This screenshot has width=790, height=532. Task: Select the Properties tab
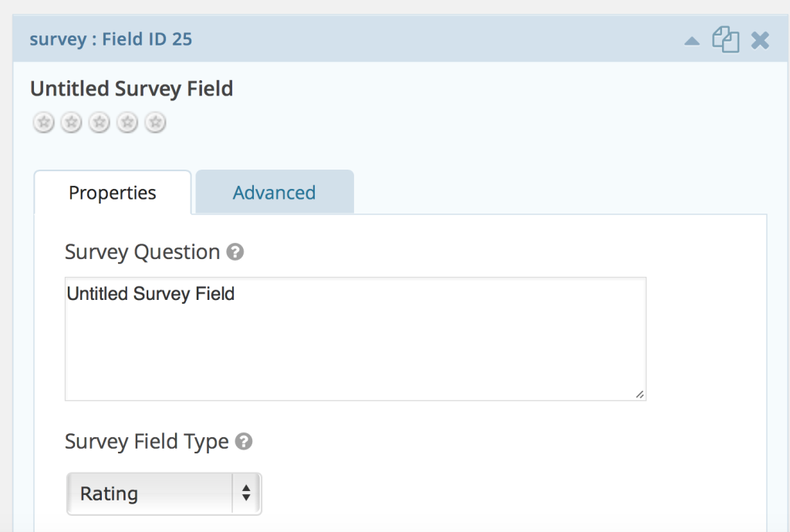click(112, 192)
